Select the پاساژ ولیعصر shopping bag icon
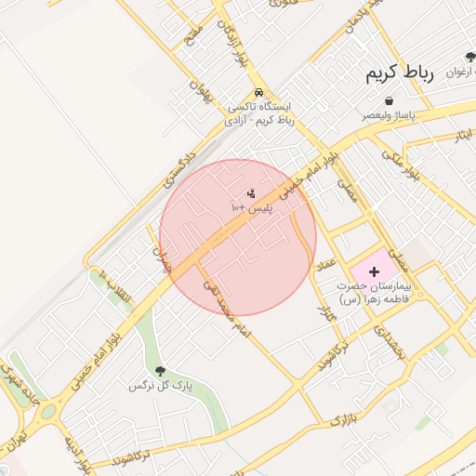The width and height of the screenshot is (476, 476). (389, 100)
